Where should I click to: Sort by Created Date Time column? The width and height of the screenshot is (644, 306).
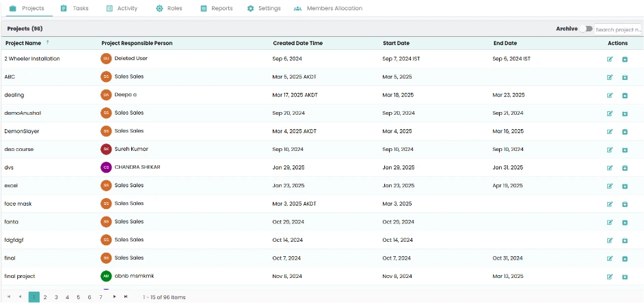[x=298, y=43]
